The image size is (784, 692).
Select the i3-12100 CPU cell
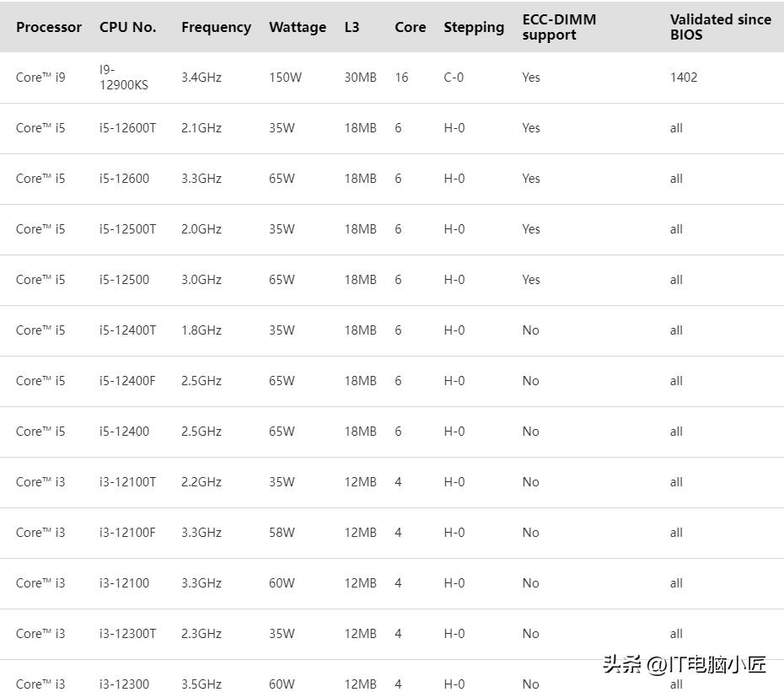click(x=124, y=582)
